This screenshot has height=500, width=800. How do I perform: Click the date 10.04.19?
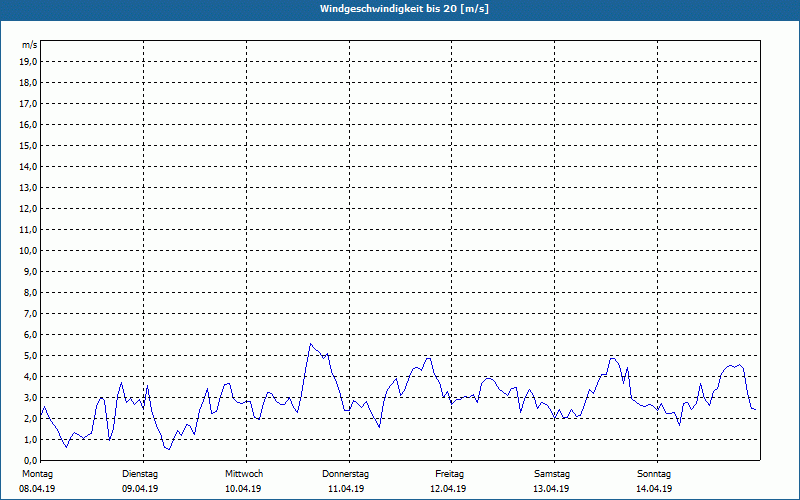click(x=243, y=489)
